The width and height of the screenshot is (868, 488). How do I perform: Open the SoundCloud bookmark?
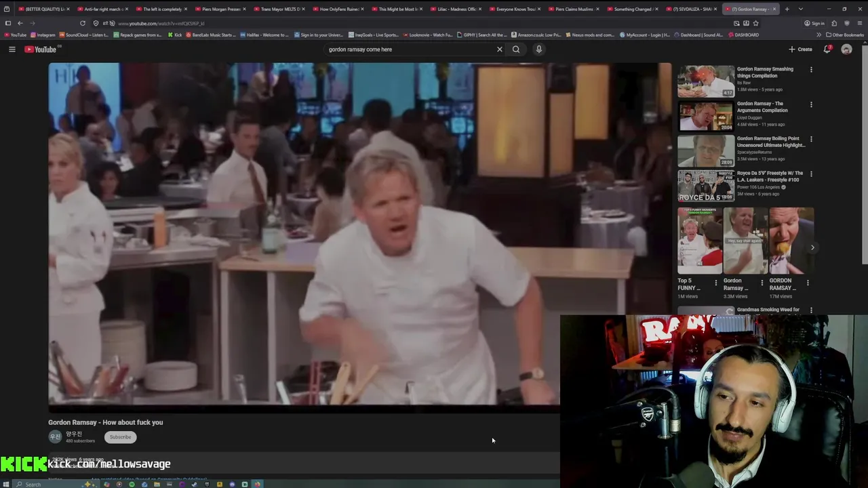84,35
